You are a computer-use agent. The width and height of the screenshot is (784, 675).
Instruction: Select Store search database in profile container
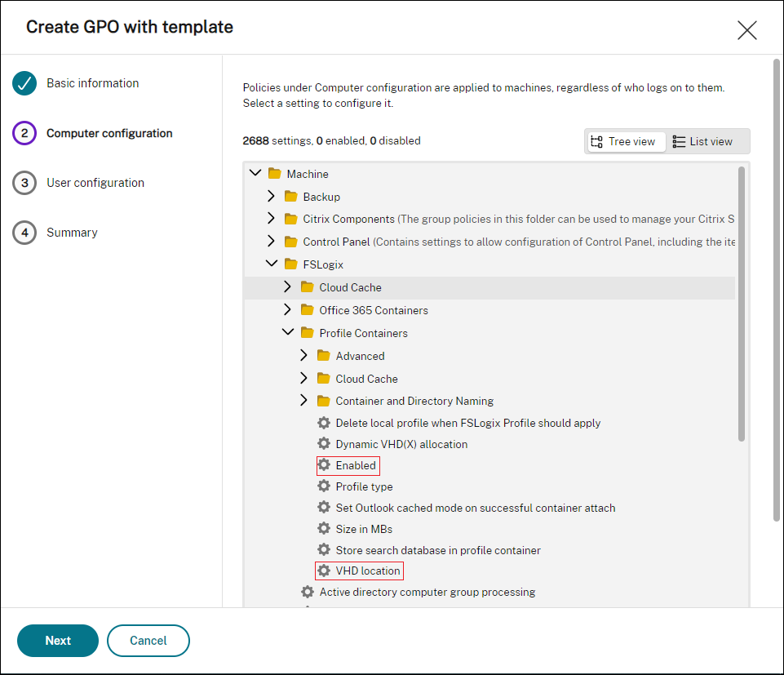point(437,550)
